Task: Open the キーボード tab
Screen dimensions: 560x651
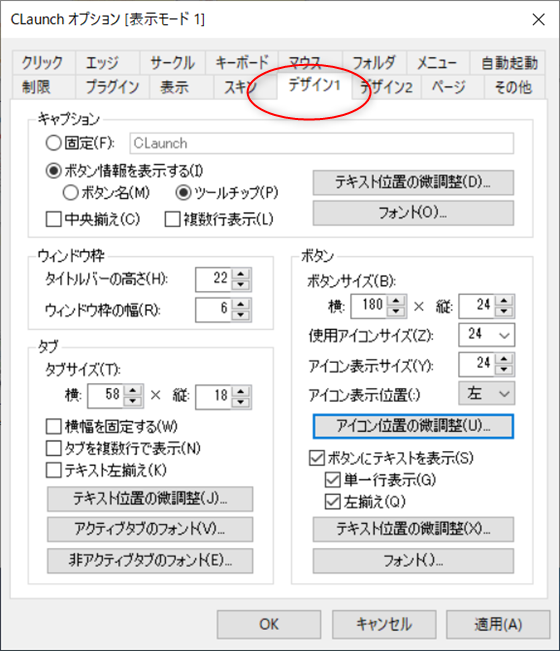Action: (x=242, y=63)
